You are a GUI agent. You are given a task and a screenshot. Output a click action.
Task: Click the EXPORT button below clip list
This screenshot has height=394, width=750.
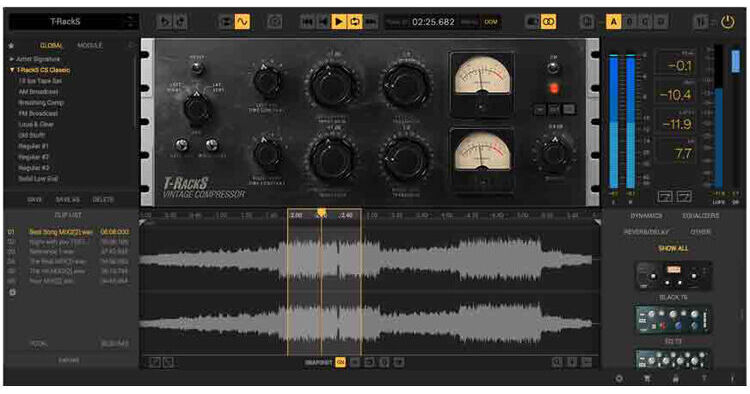point(69,360)
